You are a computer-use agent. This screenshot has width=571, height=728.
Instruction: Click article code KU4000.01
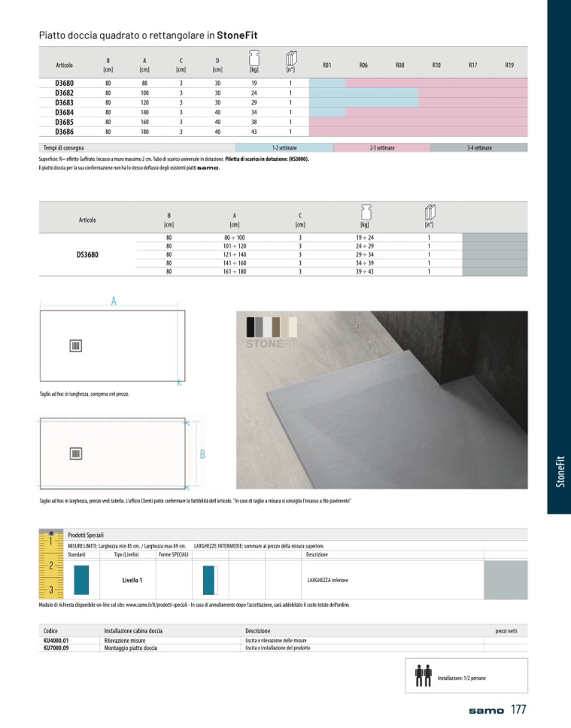(x=56, y=640)
